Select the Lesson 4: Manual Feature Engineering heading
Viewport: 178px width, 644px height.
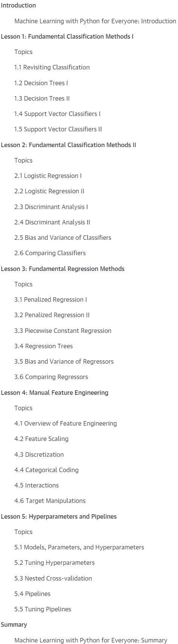(55, 393)
